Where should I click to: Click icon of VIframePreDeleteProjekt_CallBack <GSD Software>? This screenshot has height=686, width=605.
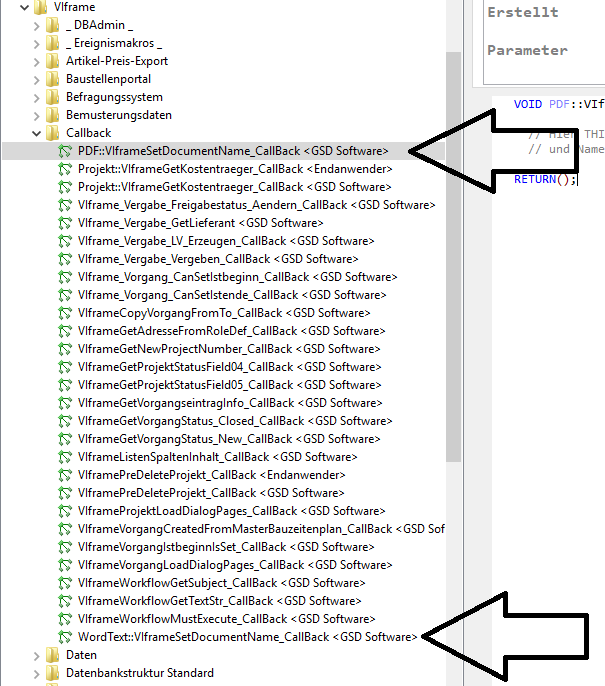tap(65, 493)
